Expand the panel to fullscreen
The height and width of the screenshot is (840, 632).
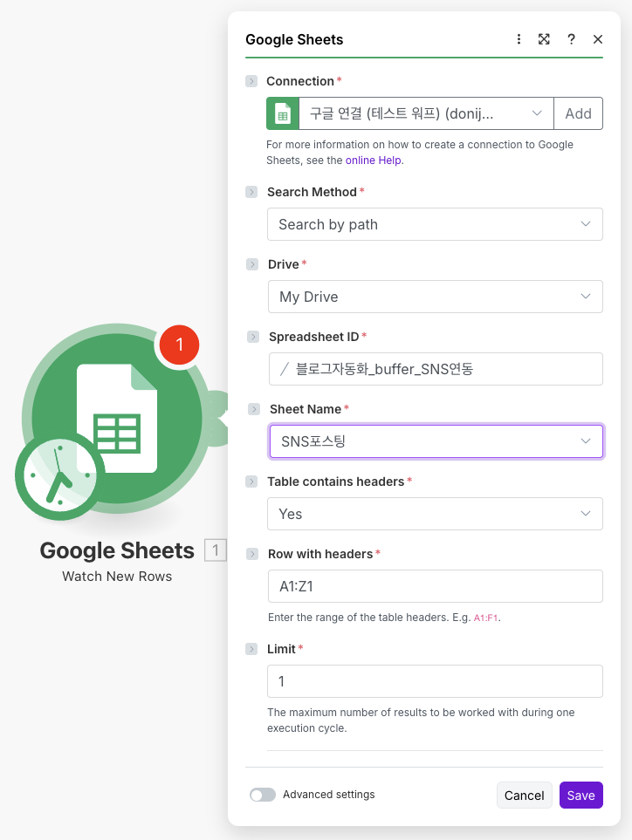[x=544, y=39]
